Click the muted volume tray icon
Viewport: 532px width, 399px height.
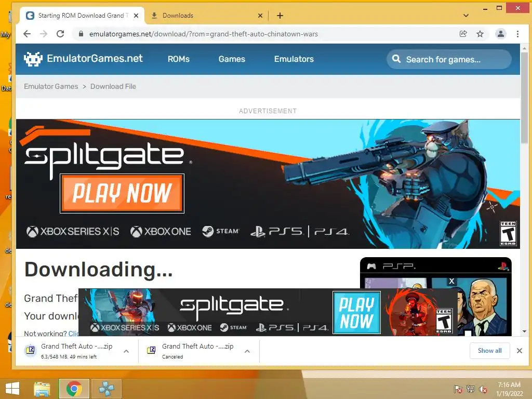pos(483,389)
